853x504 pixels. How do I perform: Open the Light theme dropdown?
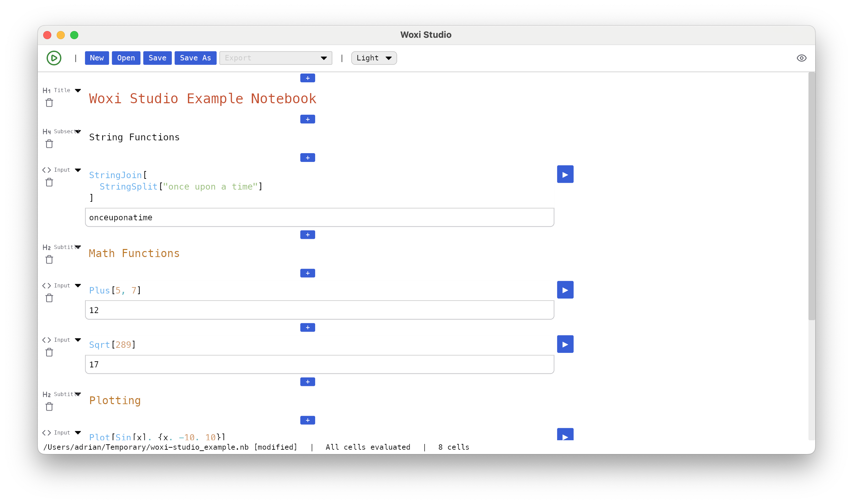(x=374, y=58)
